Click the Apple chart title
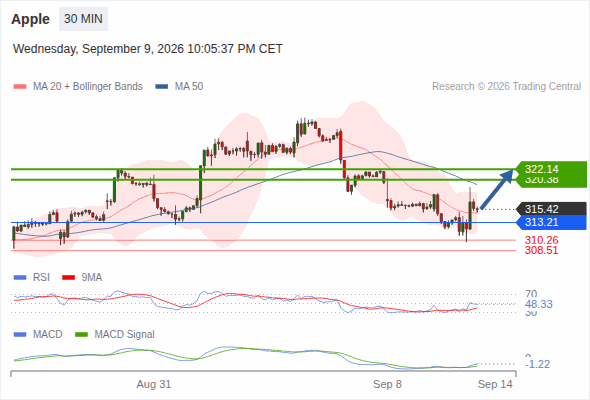This screenshot has height=400, width=590. (30, 19)
